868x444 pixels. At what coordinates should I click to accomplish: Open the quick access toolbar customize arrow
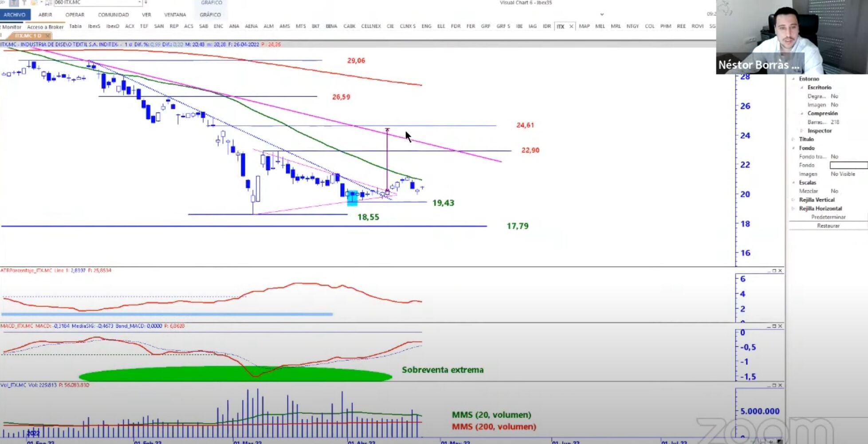coord(145,3)
